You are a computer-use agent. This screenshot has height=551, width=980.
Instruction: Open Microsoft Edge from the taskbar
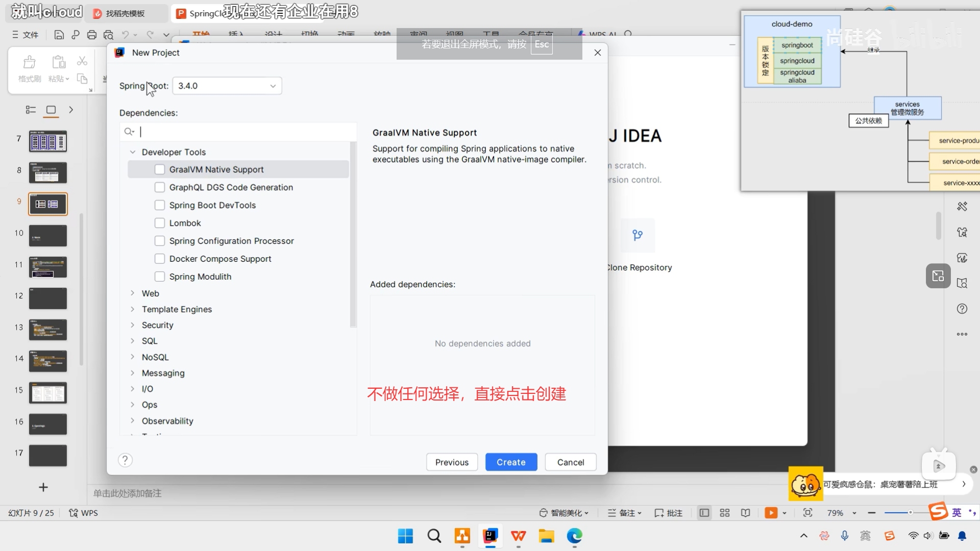pos(574,536)
